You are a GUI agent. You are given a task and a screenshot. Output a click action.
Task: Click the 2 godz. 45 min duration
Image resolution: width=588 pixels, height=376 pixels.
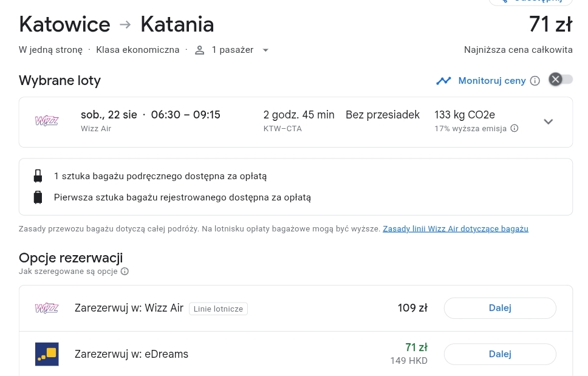(299, 115)
